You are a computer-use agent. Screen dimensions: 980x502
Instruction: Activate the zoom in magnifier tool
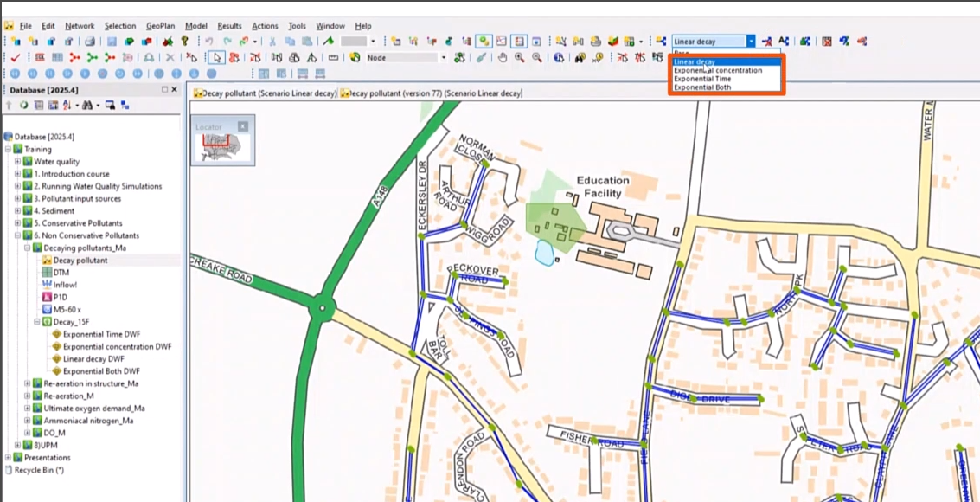[x=519, y=58]
